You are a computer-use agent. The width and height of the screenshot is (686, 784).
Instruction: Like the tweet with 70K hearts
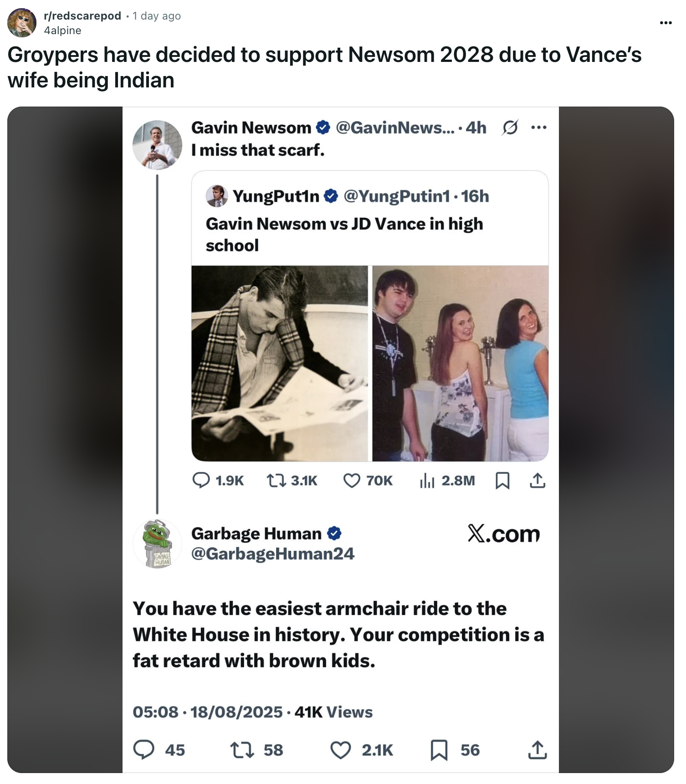click(x=352, y=480)
